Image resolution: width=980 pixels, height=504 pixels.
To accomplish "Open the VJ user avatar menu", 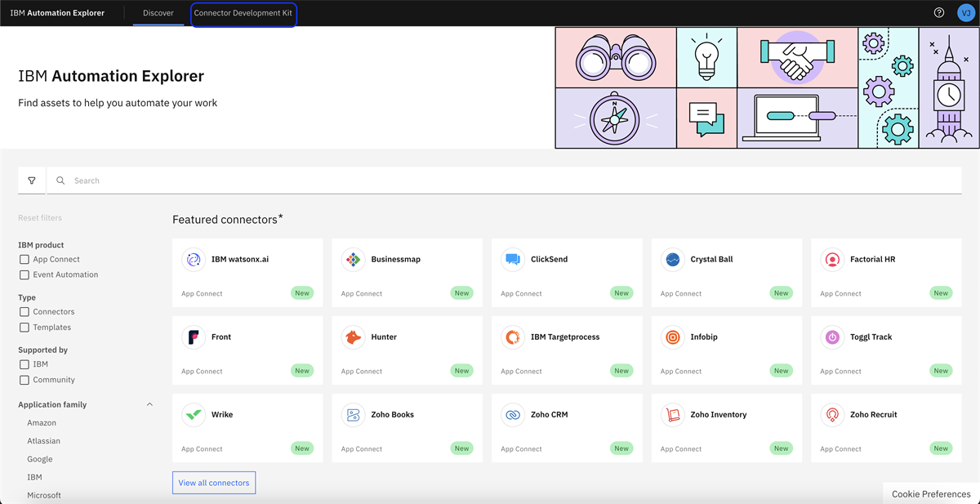I will [x=965, y=13].
